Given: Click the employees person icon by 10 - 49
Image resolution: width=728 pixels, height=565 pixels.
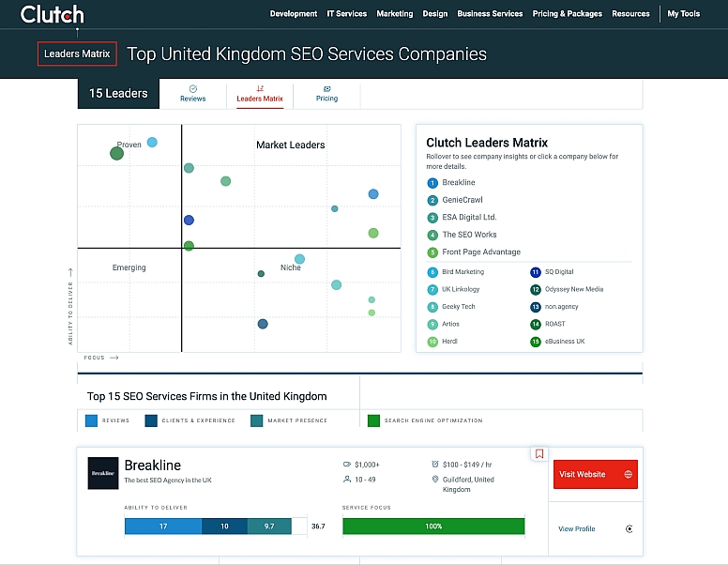Looking at the screenshot, I should (x=347, y=479).
